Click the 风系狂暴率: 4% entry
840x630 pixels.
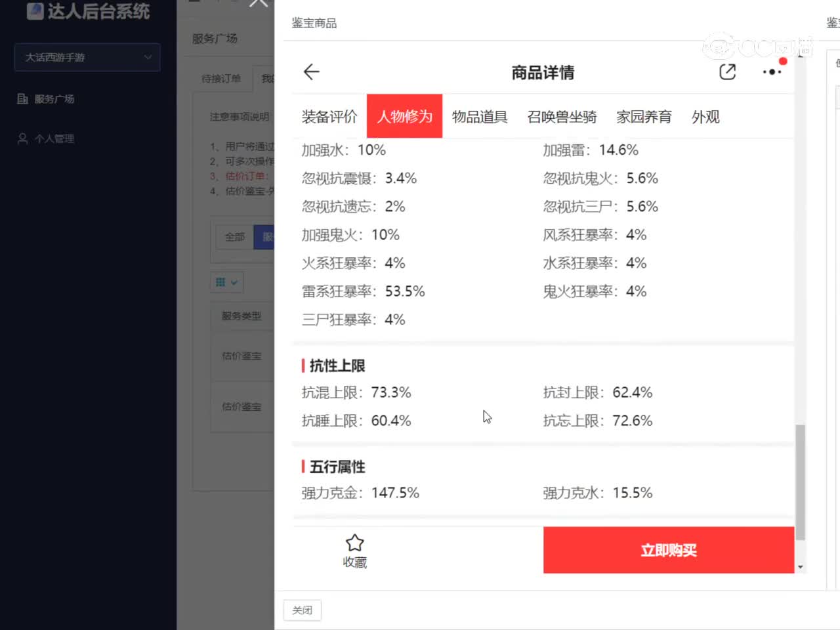coord(595,234)
